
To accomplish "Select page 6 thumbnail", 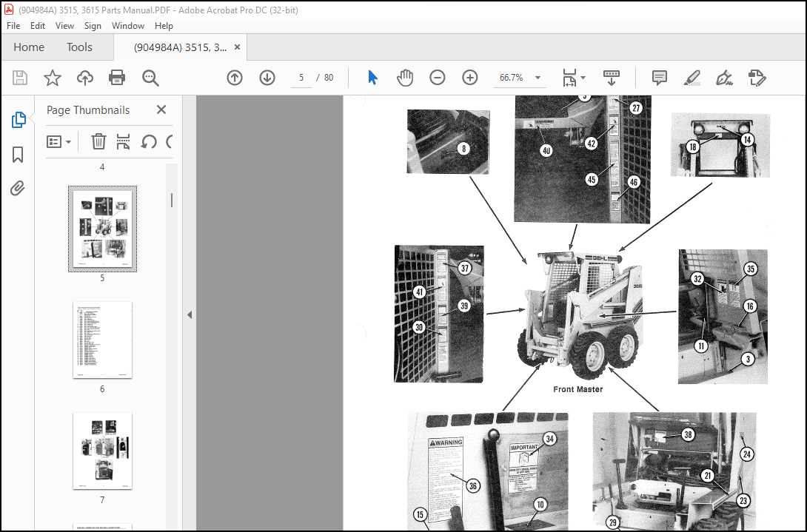I will pos(102,340).
